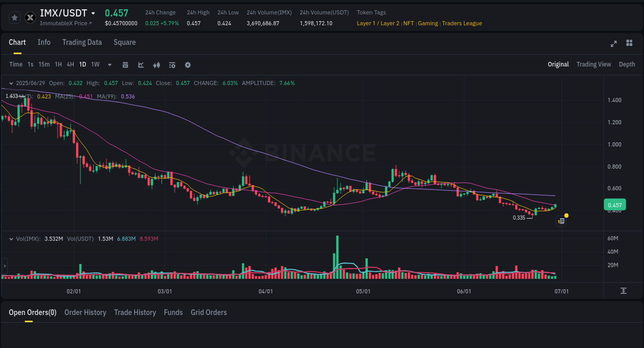644x348 pixels.
Task: Click the current price tag 0.457
Action: (615, 205)
